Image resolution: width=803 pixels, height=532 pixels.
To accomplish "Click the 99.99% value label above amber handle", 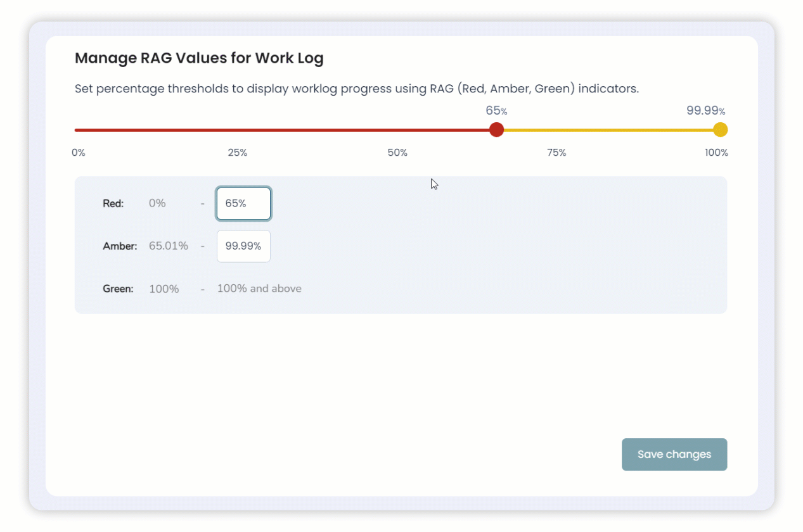I will click(705, 111).
